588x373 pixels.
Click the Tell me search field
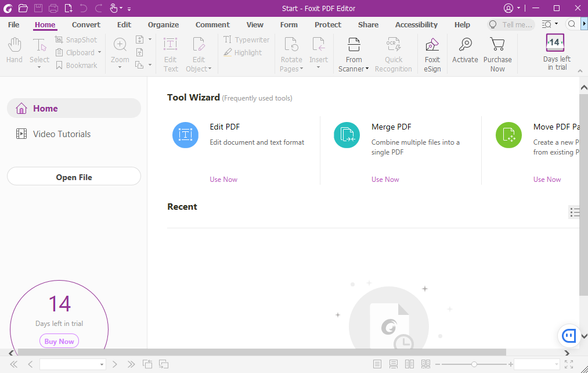pos(516,25)
